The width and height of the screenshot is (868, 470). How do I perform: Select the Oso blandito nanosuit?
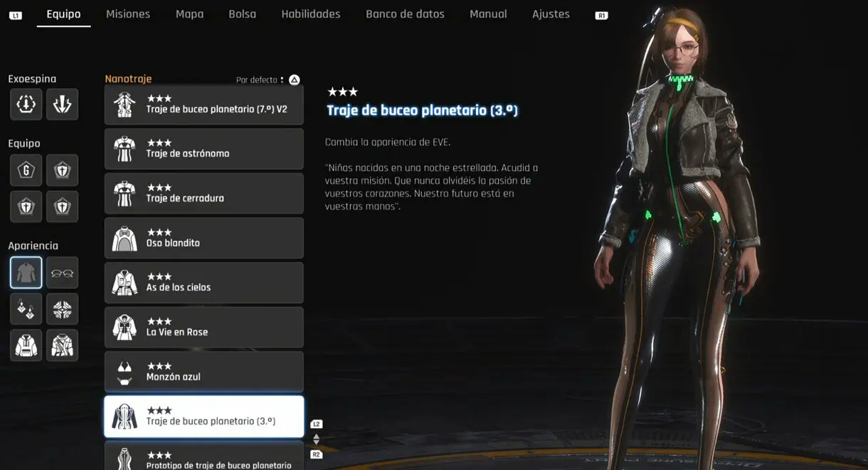[x=204, y=238]
